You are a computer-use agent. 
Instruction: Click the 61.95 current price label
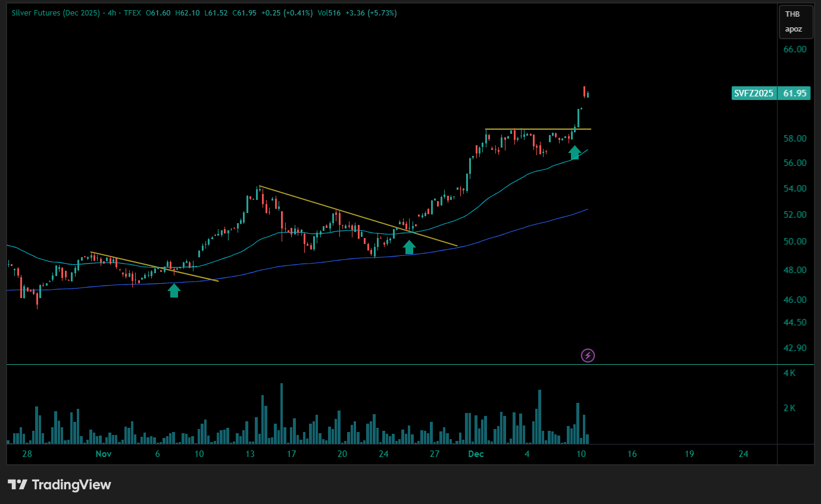[795, 93]
